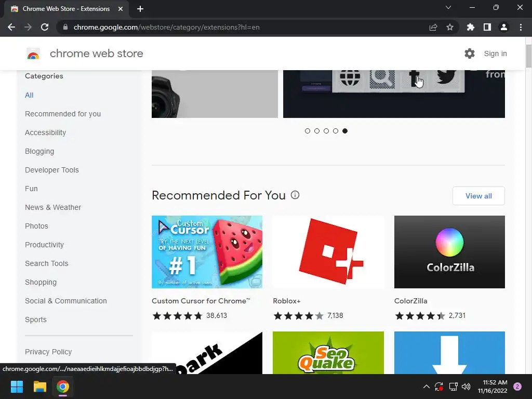Open the Extensions puzzle icon

click(471, 27)
